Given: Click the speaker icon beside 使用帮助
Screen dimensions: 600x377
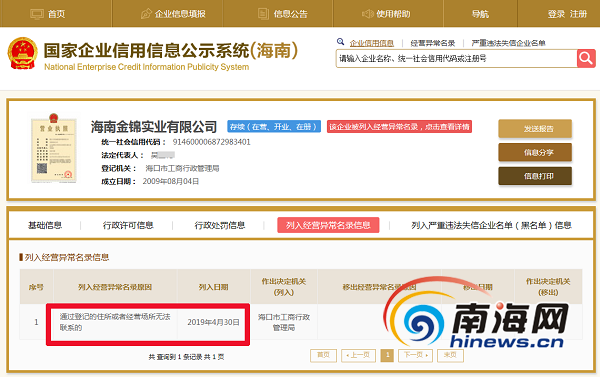Looking at the screenshot, I should [x=368, y=14].
